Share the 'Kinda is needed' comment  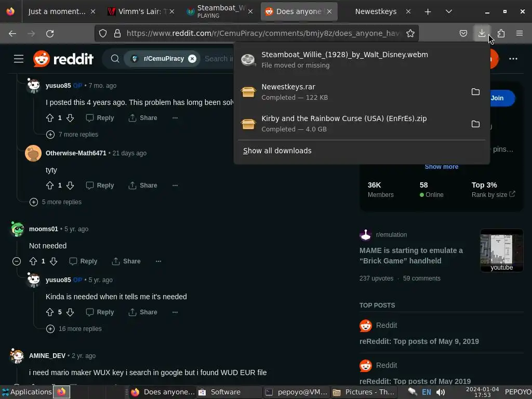point(143,312)
